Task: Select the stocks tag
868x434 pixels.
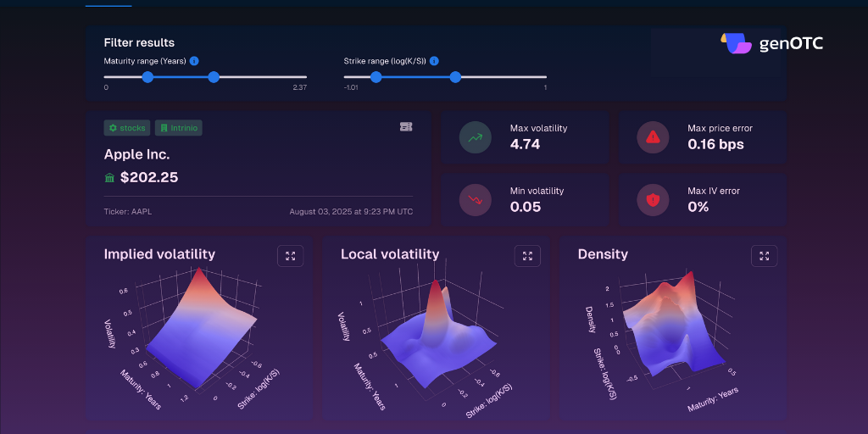Action: click(127, 128)
